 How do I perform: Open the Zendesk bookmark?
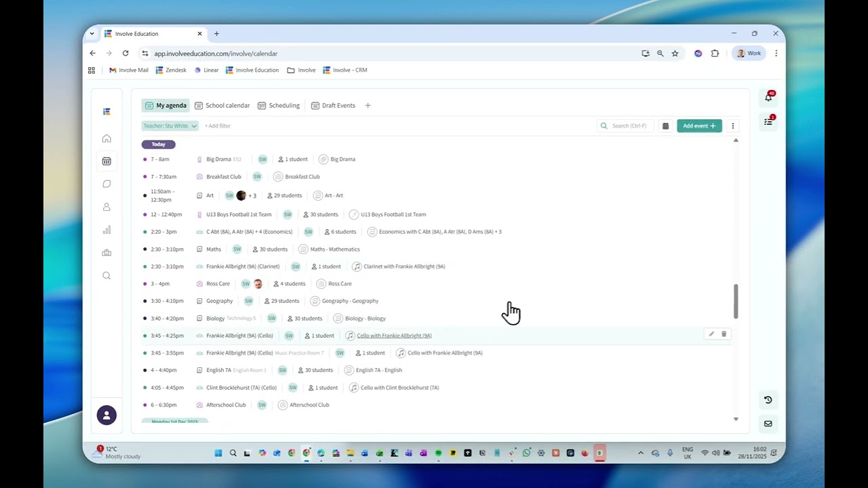tap(171, 70)
